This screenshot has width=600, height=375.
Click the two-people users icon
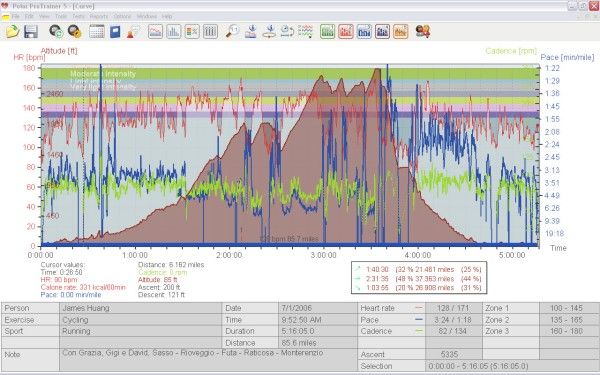(423, 31)
